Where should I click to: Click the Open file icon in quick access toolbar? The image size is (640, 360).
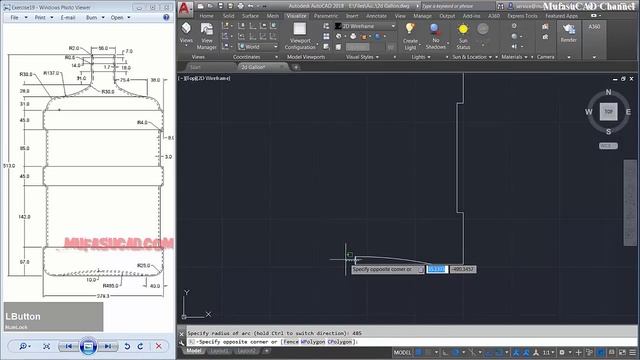pyautogui.click(x=211, y=6)
